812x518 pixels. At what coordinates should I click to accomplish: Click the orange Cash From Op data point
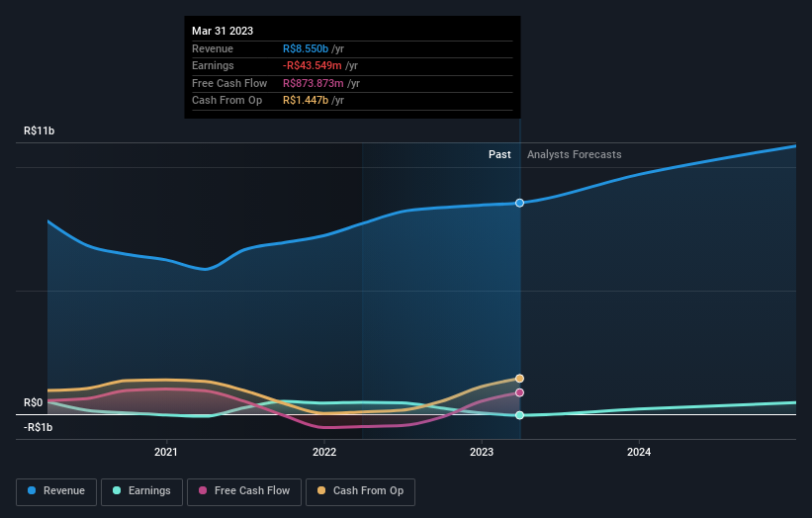(x=519, y=379)
